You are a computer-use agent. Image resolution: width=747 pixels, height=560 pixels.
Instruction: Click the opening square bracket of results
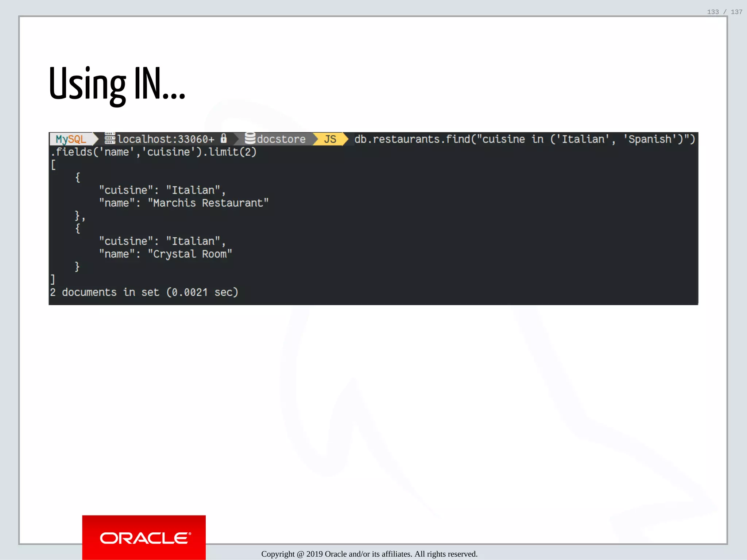[53, 165]
